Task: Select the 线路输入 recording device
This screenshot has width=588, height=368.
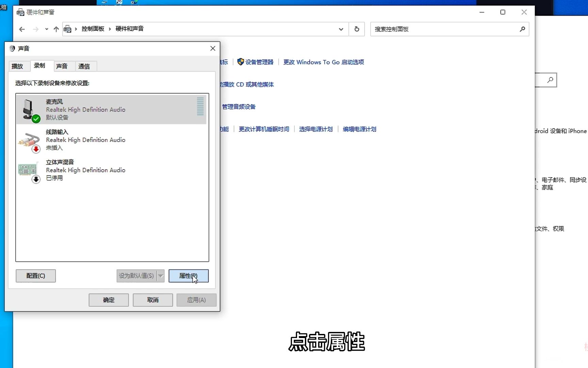Action: click(112, 140)
